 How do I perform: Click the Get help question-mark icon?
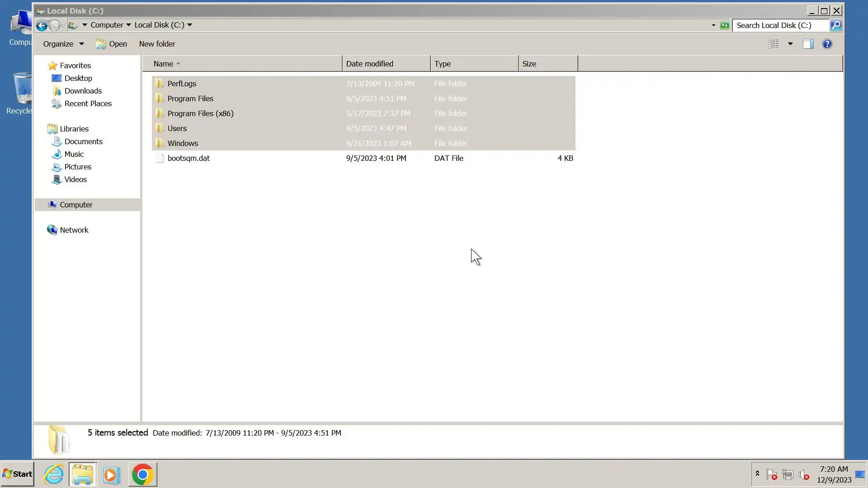click(827, 44)
